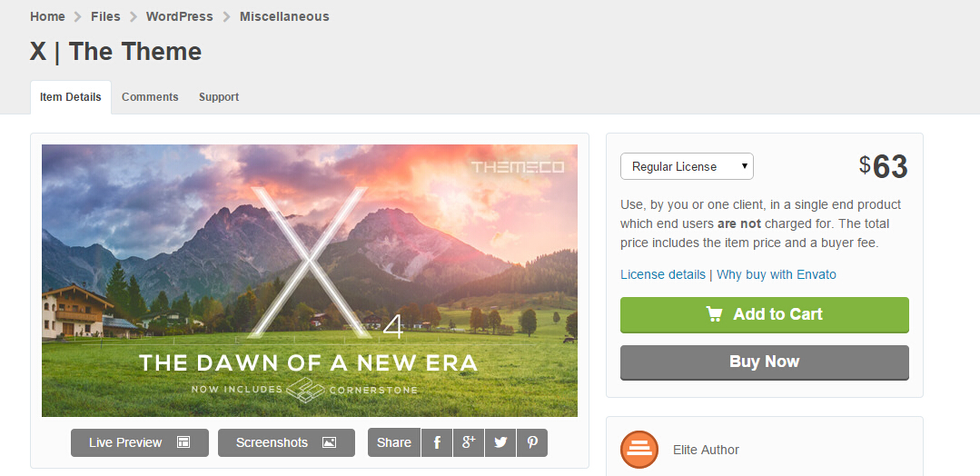Open the License details link
This screenshot has height=476, width=980.
(662, 274)
